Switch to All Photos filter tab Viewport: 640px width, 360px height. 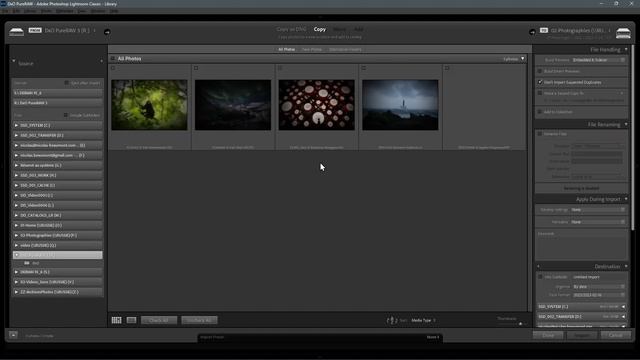(287, 49)
